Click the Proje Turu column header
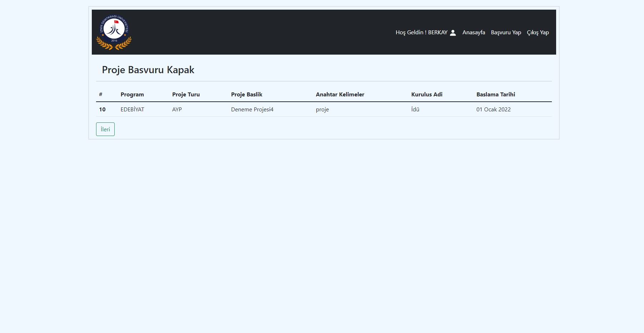 pos(186,94)
